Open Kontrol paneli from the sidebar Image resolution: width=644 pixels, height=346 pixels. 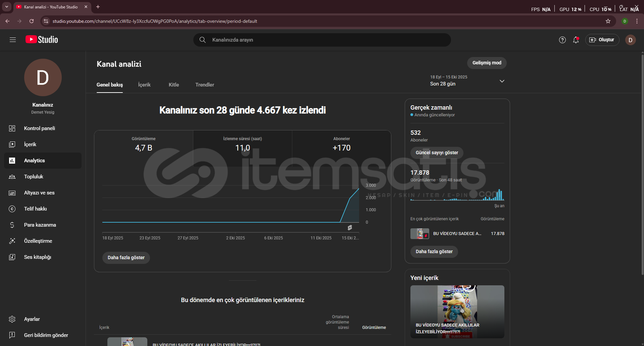click(x=43, y=128)
